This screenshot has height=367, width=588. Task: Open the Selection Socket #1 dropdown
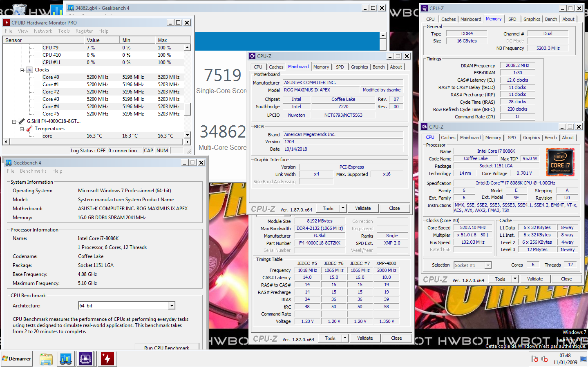point(488,265)
